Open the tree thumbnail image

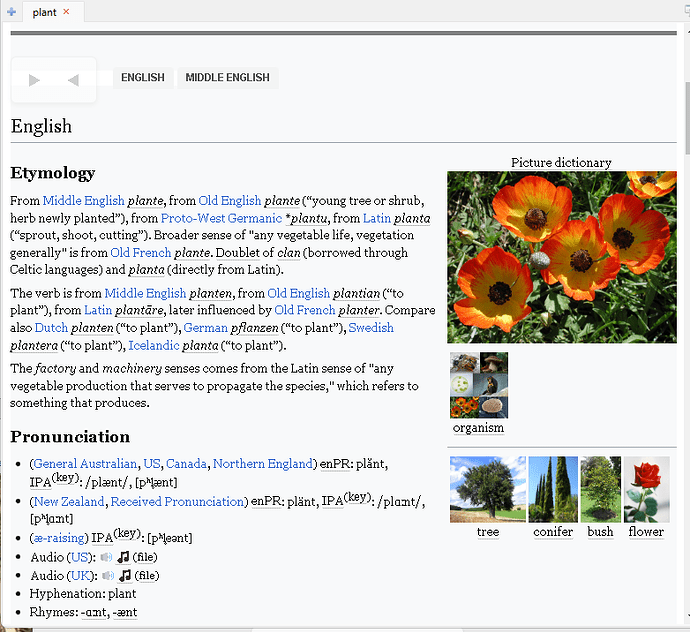pos(488,489)
